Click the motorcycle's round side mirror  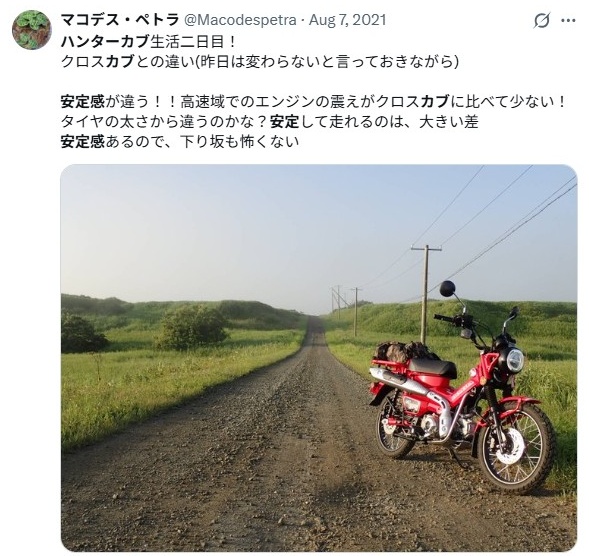coord(447,288)
